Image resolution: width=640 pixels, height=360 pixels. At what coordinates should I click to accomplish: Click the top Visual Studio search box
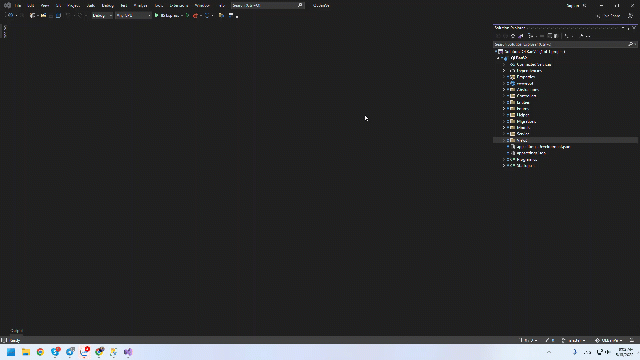[267, 6]
